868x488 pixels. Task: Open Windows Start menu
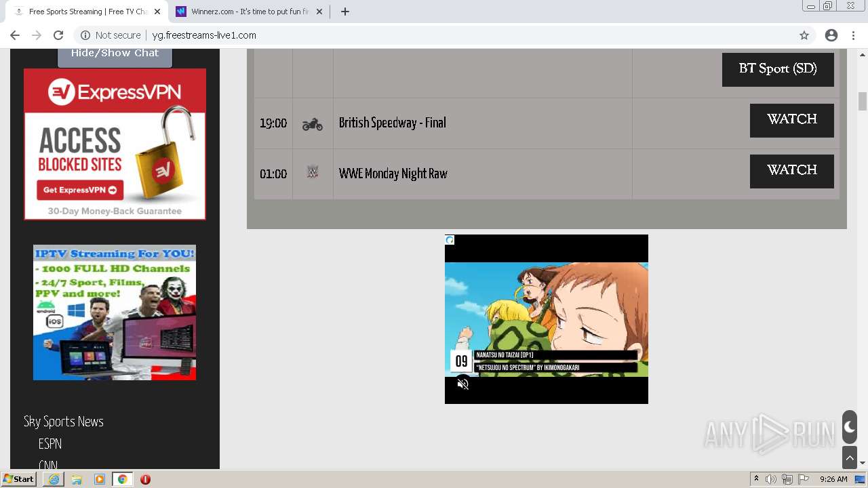[18, 479]
